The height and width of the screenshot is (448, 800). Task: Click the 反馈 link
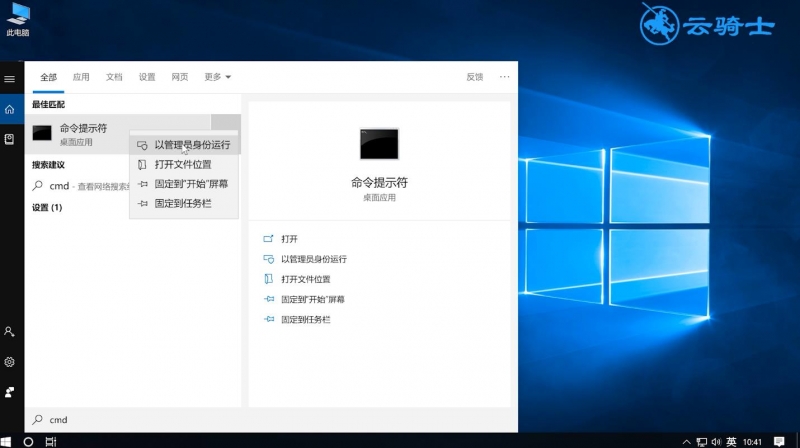[474, 77]
